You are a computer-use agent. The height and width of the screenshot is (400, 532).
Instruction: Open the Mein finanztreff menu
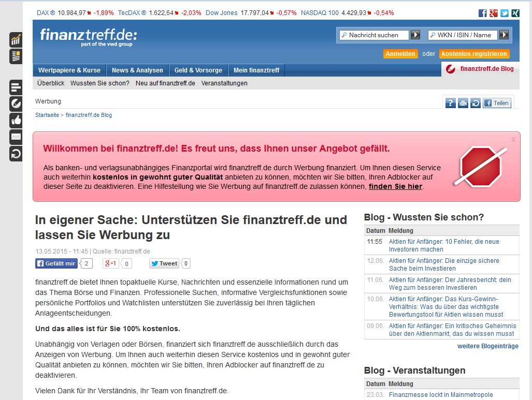click(256, 70)
